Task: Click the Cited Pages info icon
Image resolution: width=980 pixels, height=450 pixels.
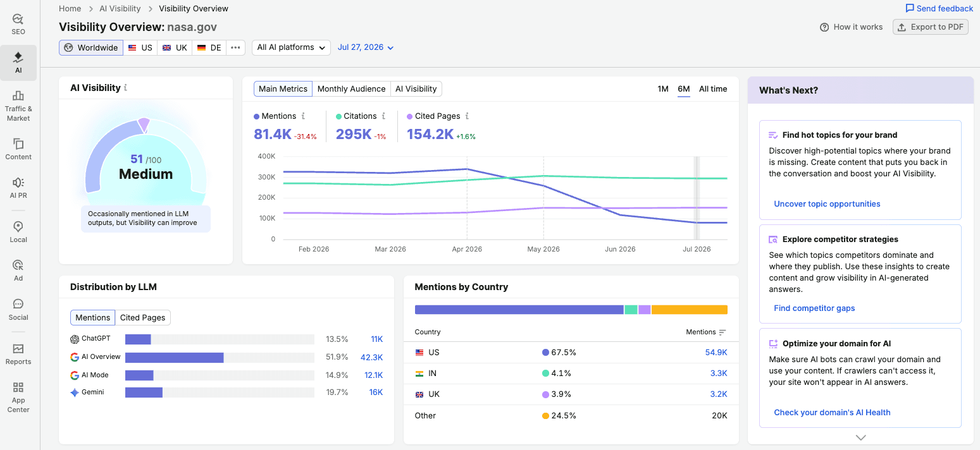Action: click(467, 116)
